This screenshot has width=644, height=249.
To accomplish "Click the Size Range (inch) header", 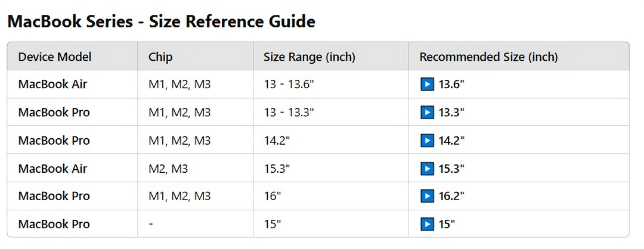I will [x=309, y=57].
